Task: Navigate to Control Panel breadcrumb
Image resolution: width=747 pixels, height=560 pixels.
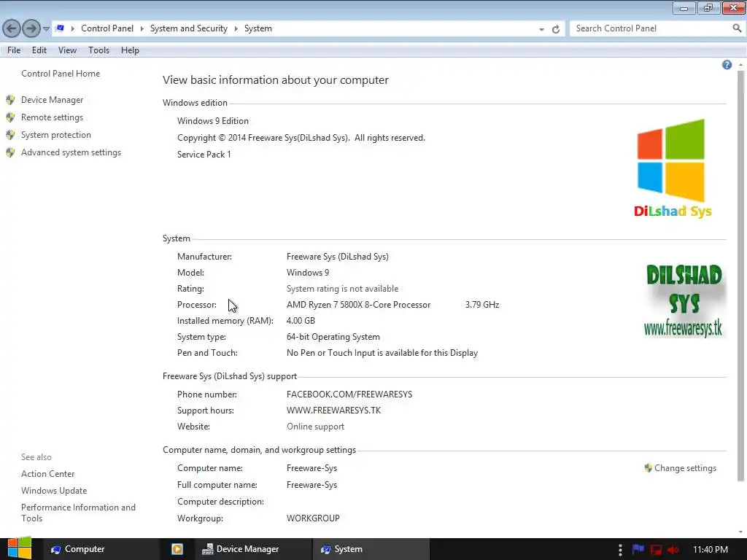Action: click(107, 28)
